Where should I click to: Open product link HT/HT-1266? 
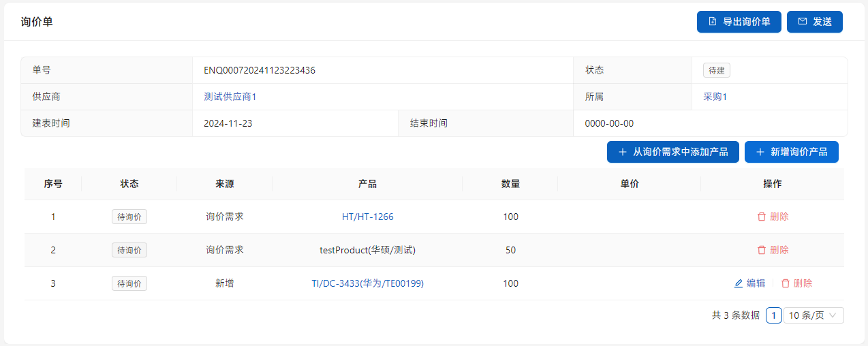(367, 217)
